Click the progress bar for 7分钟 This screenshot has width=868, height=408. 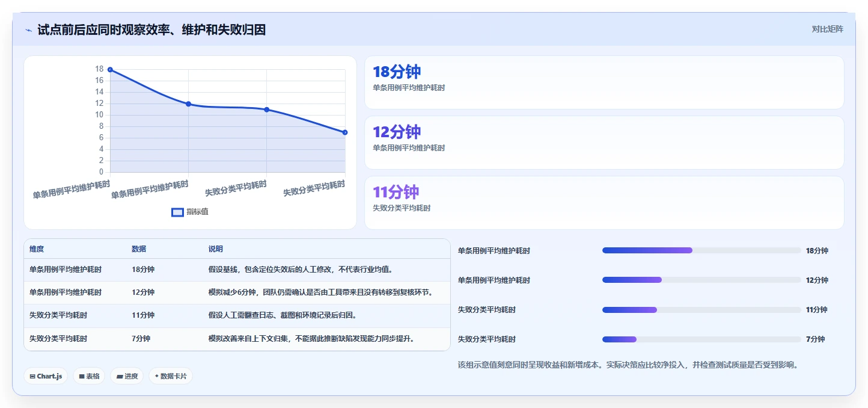pyautogui.click(x=701, y=339)
